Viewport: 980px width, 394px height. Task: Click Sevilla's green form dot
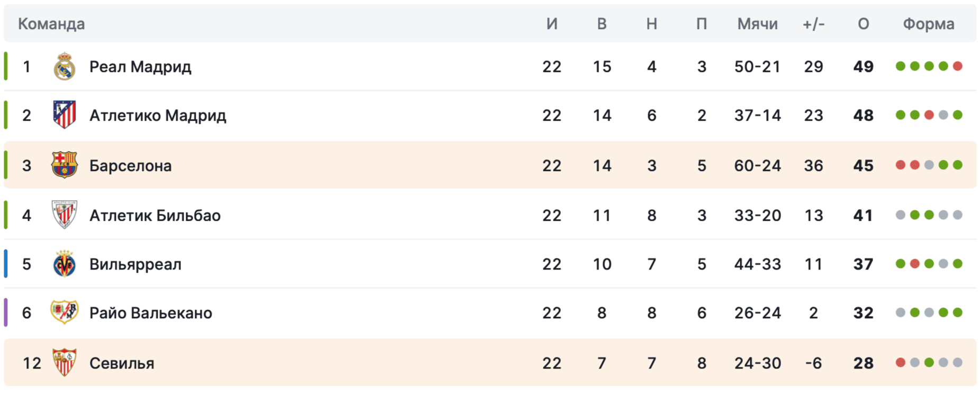pyautogui.click(x=929, y=363)
